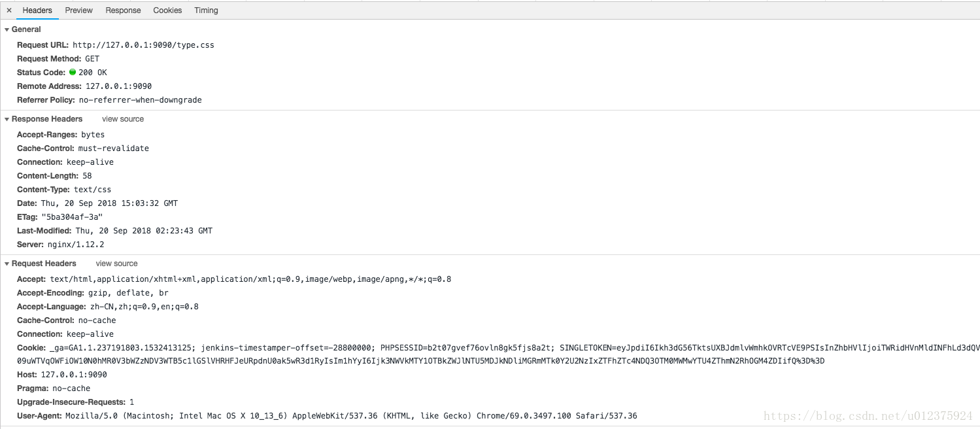This screenshot has height=429, width=980.
Task: Close the request details panel
Action: point(8,10)
